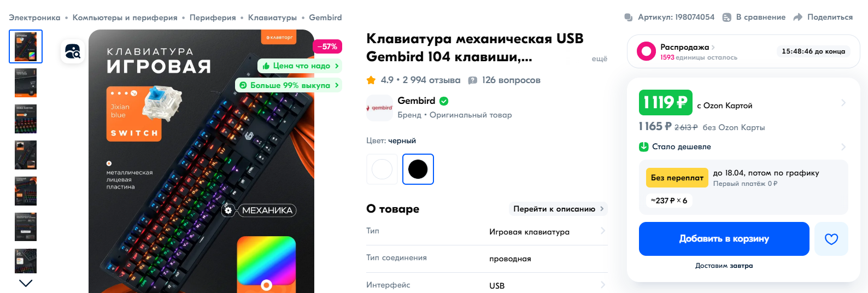The width and height of the screenshot is (868, 293).
Task: Open the similar-items image search icon
Action: pos(73,51)
